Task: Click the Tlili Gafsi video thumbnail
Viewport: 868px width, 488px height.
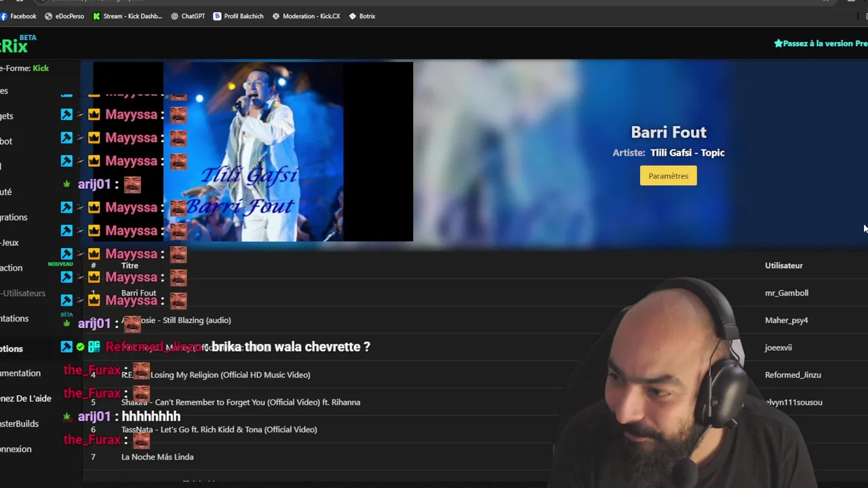Action: 253,152
